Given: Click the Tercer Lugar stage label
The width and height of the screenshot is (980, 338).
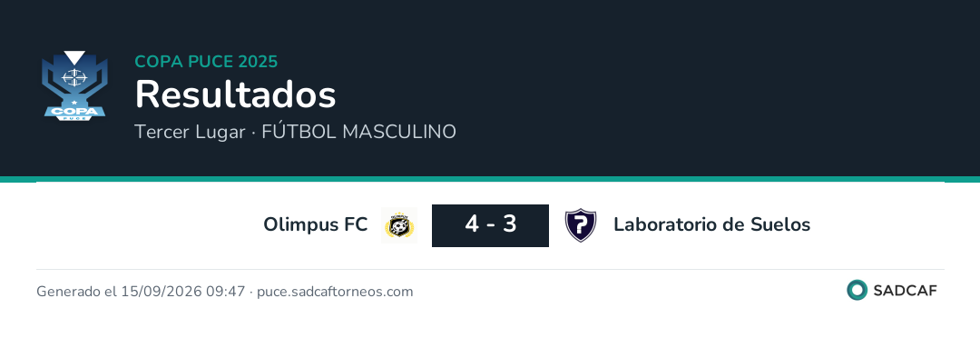Looking at the screenshot, I should [x=190, y=132].
